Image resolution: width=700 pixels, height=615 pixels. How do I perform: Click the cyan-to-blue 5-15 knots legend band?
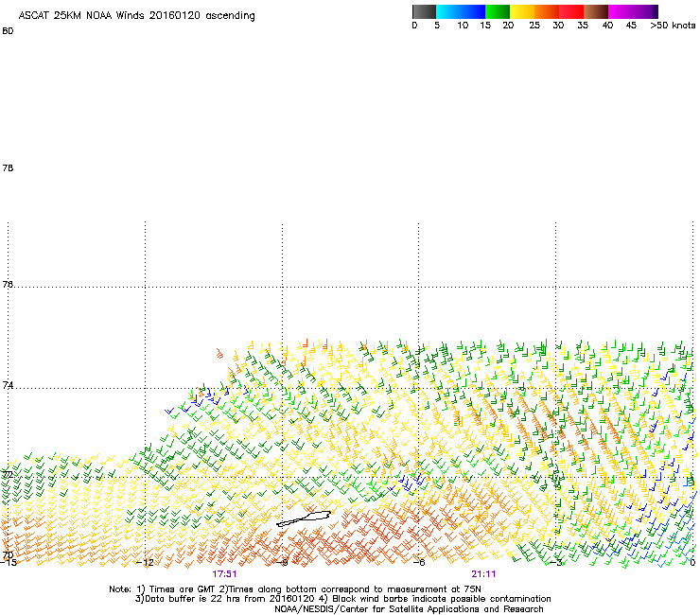[x=461, y=11]
